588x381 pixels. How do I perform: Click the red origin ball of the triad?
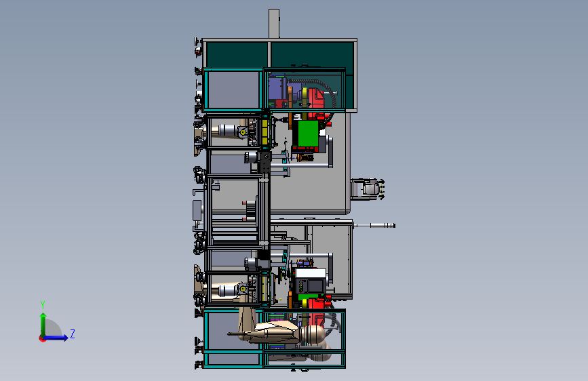42,338
